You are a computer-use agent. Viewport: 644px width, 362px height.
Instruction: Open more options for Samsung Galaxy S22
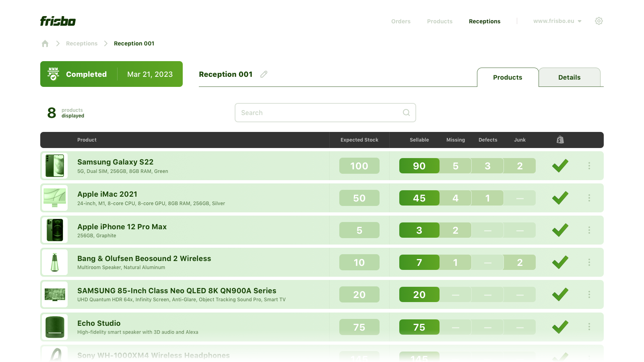click(589, 166)
